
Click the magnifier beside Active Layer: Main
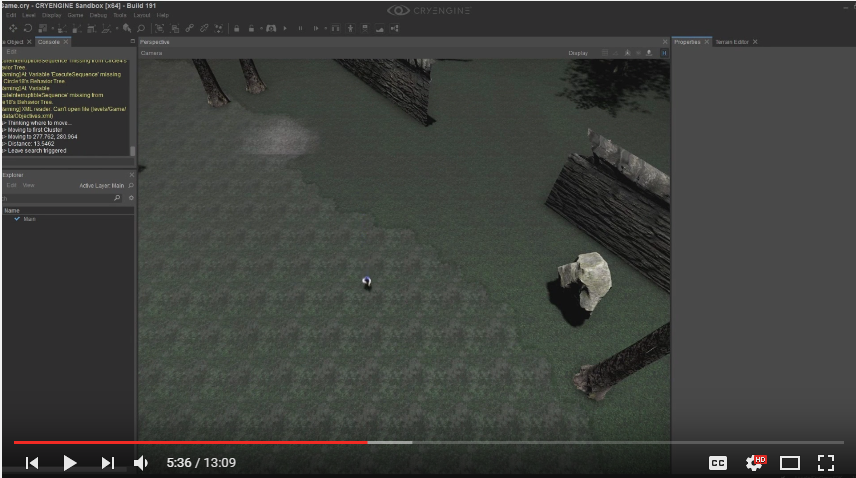(131, 186)
